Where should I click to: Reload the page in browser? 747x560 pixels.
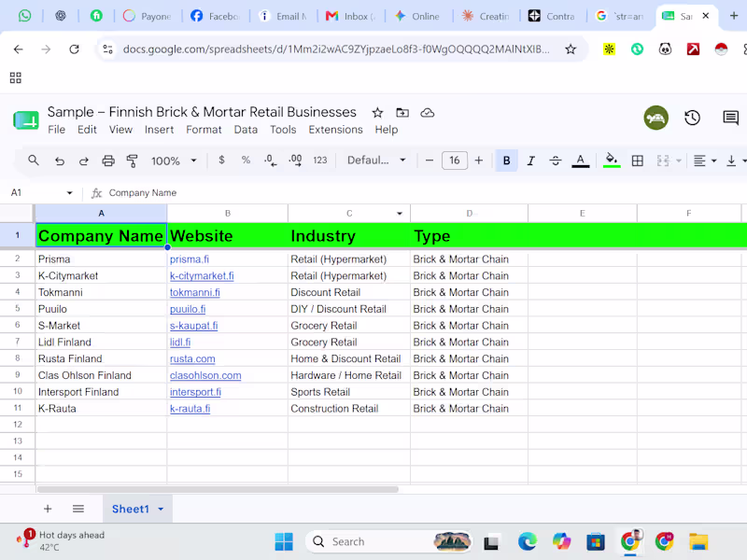click(74, 49)
